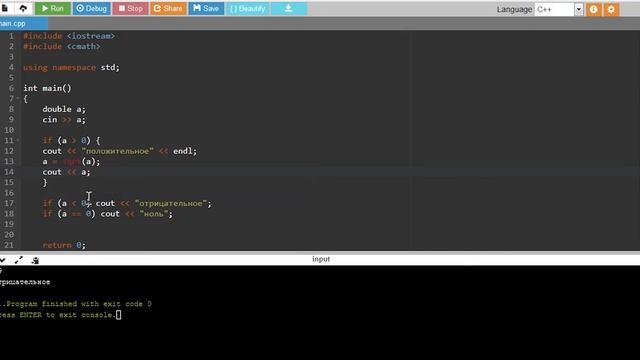Select the input tab of console

coord(321,259)
